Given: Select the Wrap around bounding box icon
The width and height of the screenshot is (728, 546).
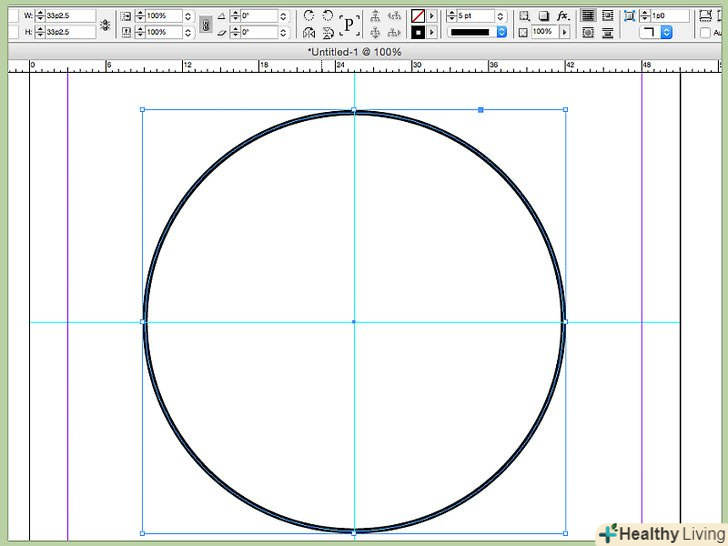Looking at the screenshot, I should (x=608, y=16).
